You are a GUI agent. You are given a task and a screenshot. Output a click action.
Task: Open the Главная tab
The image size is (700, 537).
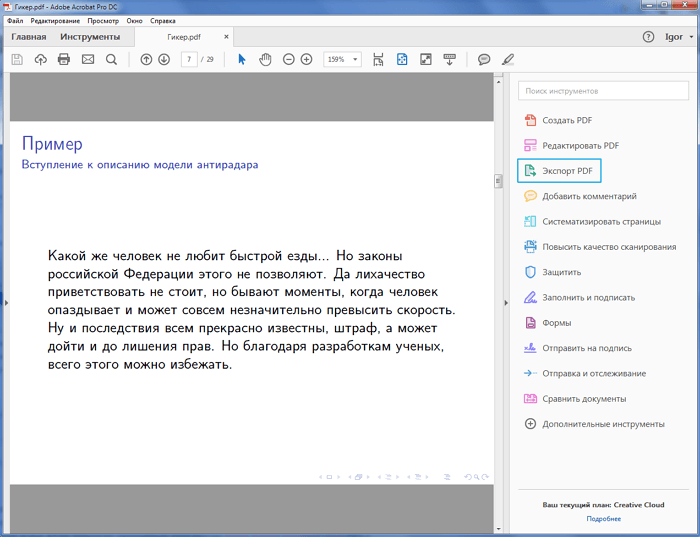pos(28,37)
